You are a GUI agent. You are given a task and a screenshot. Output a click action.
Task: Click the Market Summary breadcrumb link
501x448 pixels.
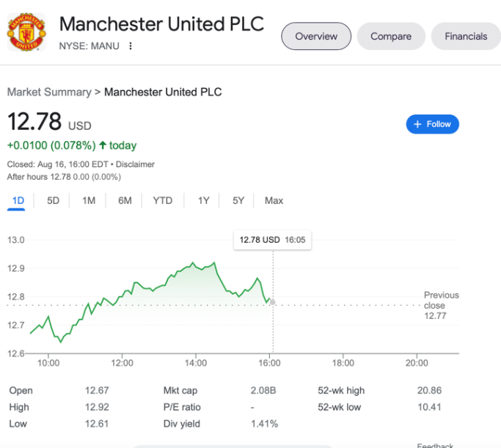pos(48,92)
